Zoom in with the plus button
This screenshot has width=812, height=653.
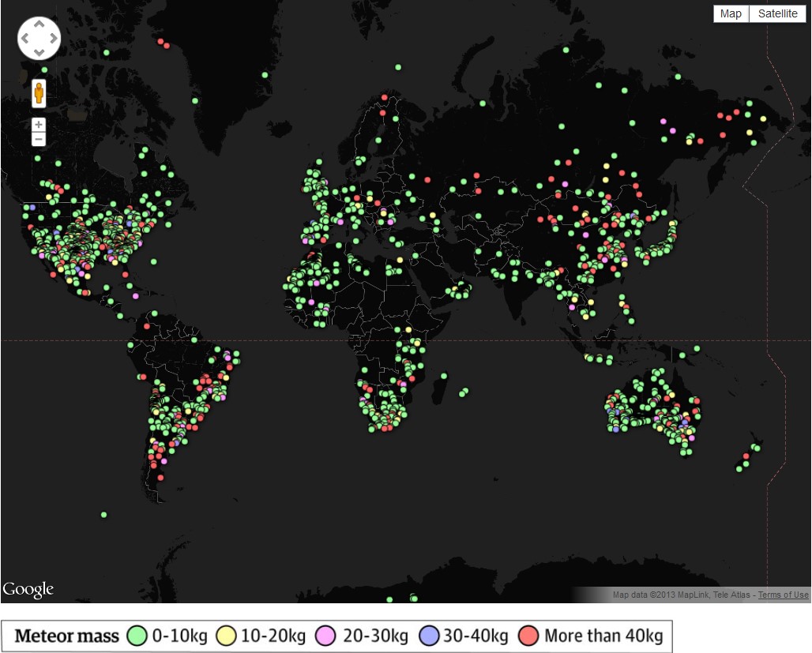pos(39,125)
